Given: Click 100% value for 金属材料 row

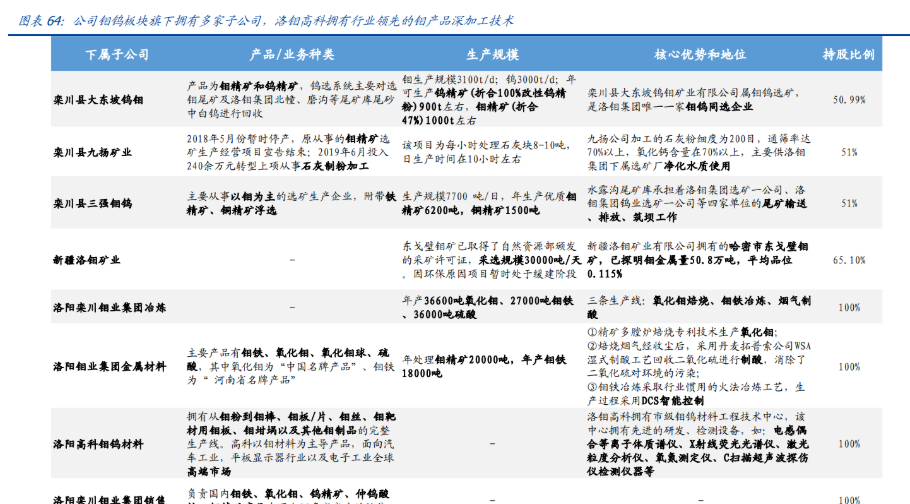Looking at the screenshot, I should [849, 367].
